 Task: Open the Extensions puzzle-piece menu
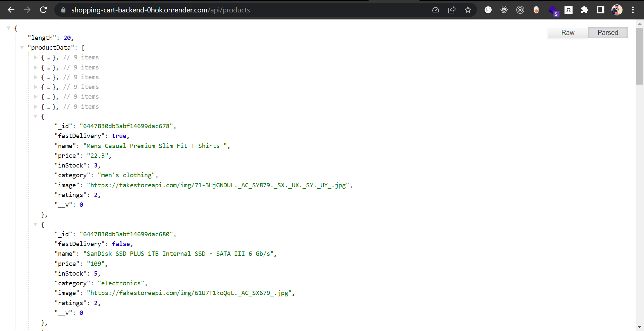[584, 10]
